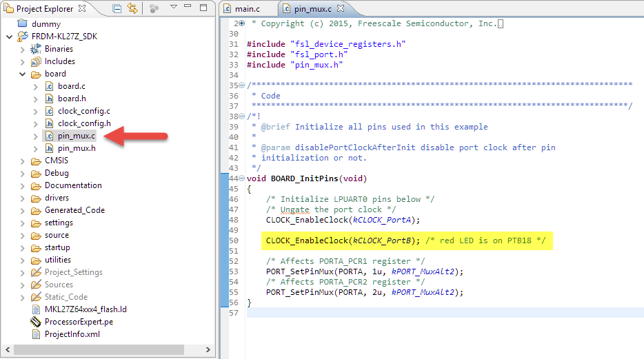The image size is (644, 359).
Task: Click the ProcessorExpert.pe file icon
Action: tap(36, 322)
